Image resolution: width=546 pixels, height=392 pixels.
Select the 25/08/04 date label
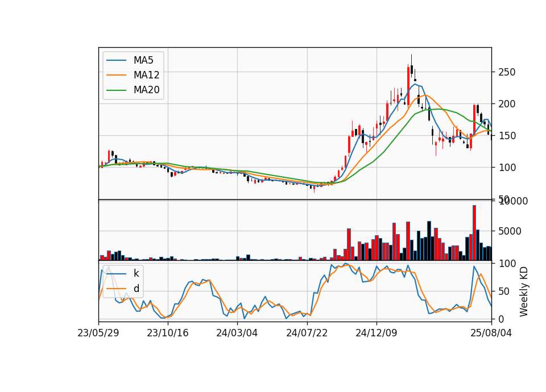point(491,333)
